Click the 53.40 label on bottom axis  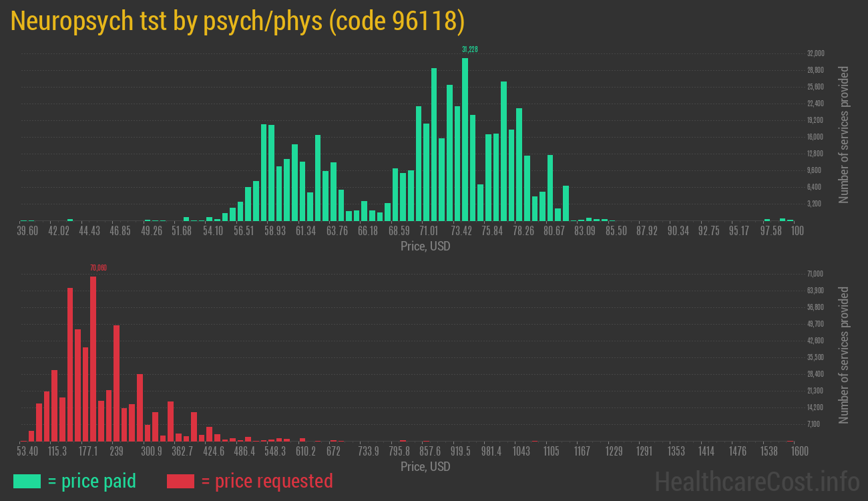[x=28, y=451]
